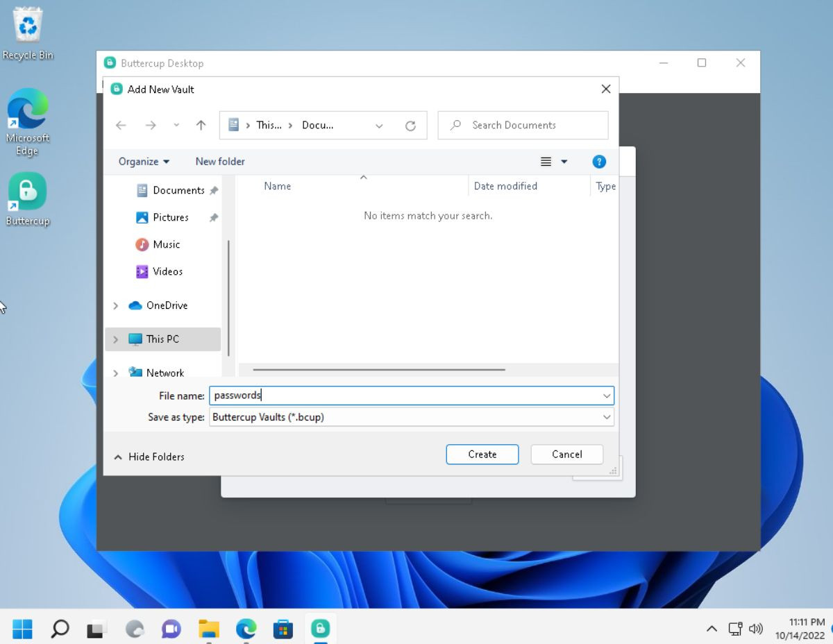Open Widgets on the taskbar
Image resolution: width=833 pixels, height=644 pixels.
click(x=134, y=629)
